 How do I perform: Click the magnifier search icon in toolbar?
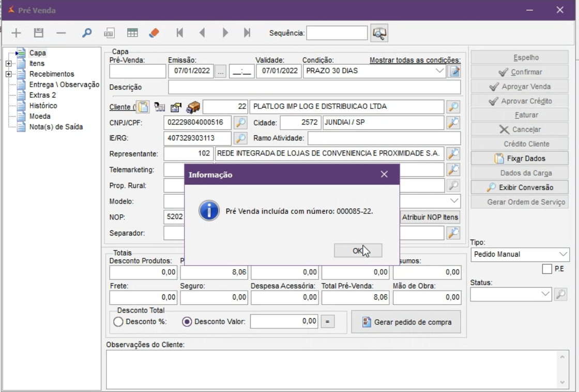[87, 33]
